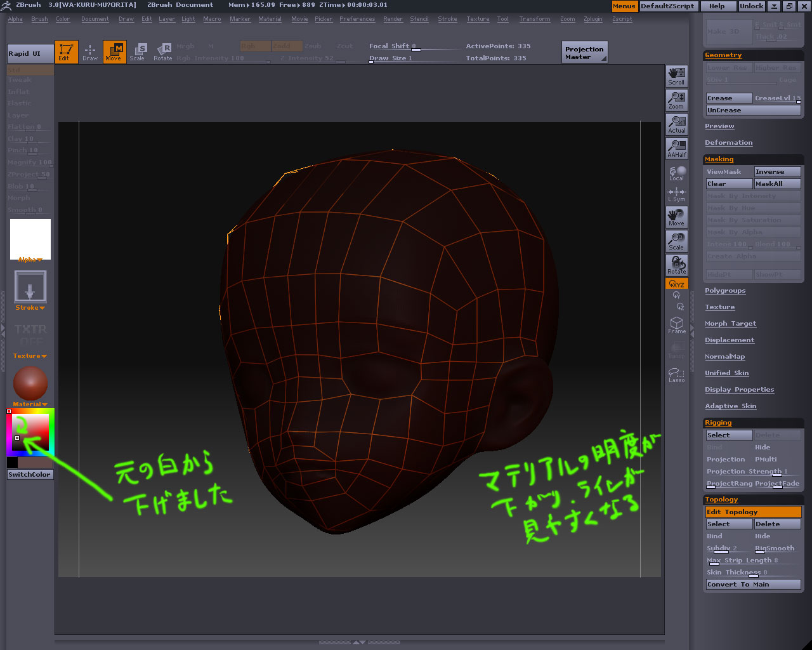Select the Scale tool in top toolbar
The image size is (812, 650).
point(138,52)
